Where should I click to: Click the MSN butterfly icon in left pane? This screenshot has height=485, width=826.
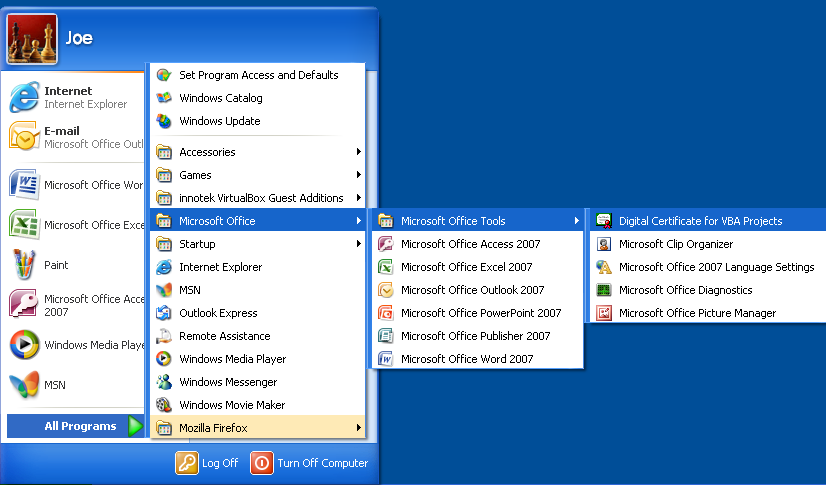click(24, 384)
